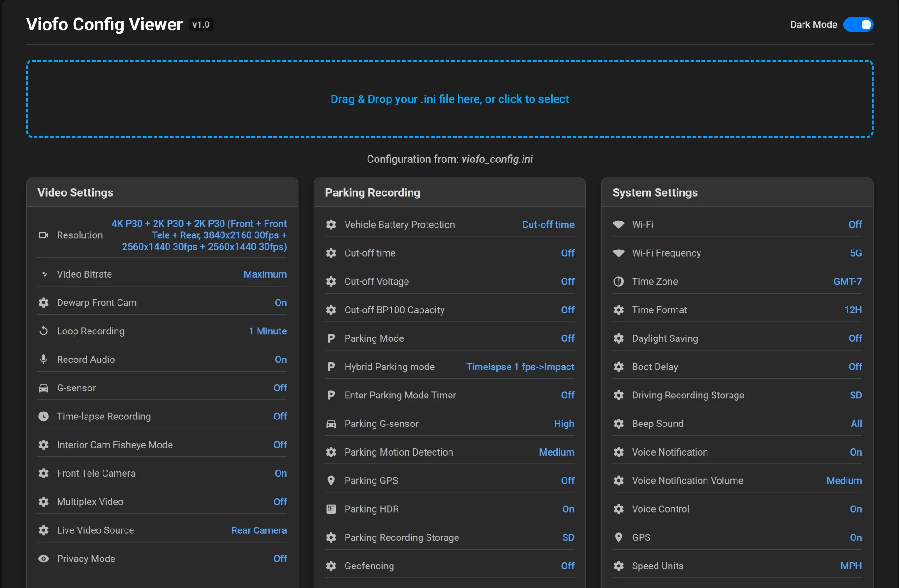
Task: Click the 'Voice Notification' setting label
Action: click(x=670, y=452)
